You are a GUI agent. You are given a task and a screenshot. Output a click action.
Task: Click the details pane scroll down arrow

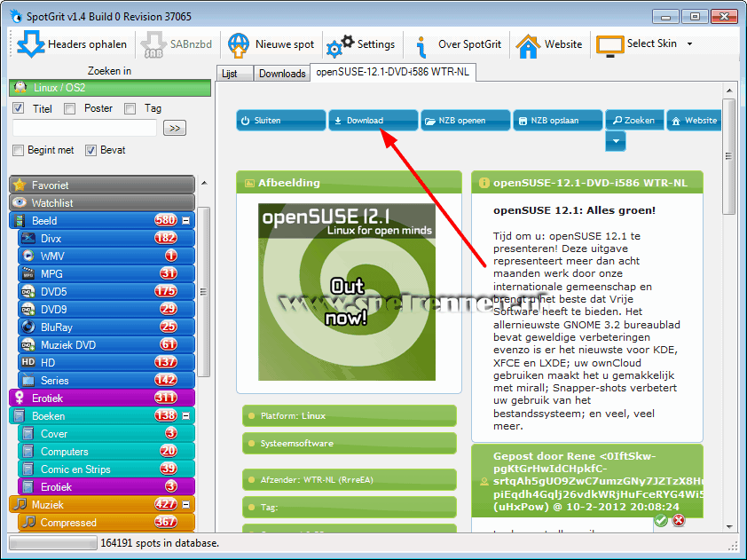tap(729, 526)
